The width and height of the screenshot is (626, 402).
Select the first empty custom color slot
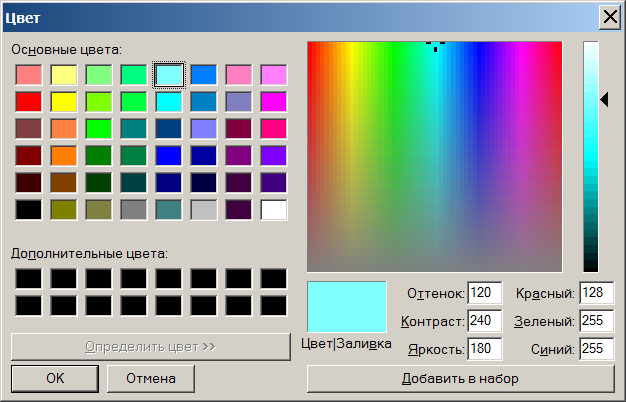28,279
